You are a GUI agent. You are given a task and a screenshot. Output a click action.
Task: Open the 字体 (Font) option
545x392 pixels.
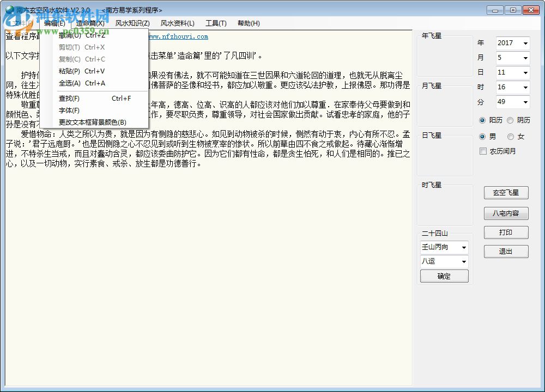click(69, 111)
